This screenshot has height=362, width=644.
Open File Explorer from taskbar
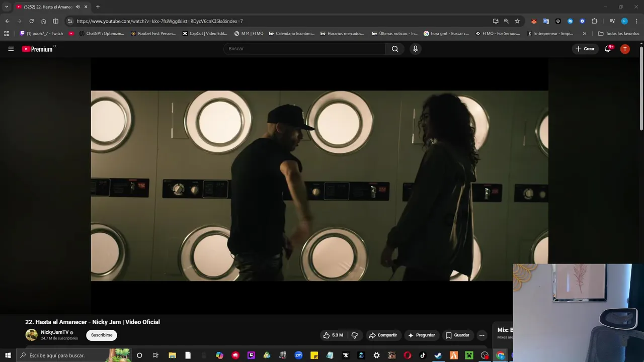(172, 355)
